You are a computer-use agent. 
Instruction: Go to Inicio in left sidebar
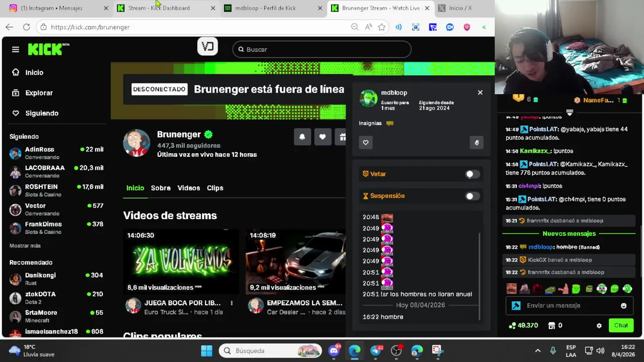click(x=28, y=72)
